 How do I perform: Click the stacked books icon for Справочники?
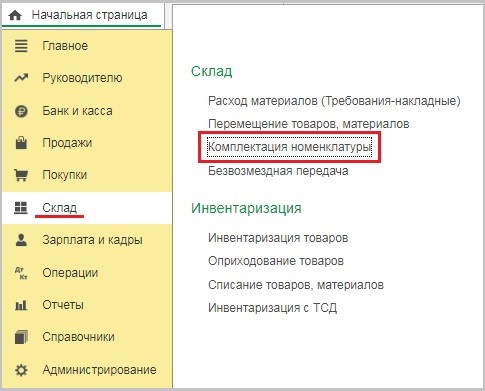coord(21,337)
